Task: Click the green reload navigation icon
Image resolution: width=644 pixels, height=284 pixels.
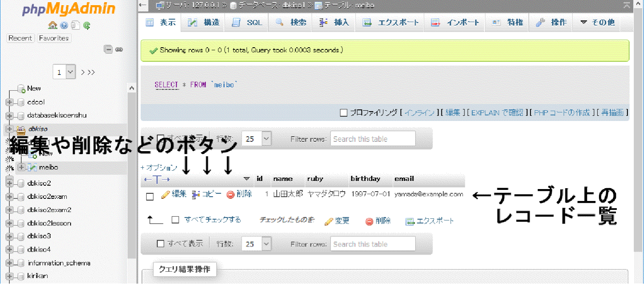Action: pos(87,25)
